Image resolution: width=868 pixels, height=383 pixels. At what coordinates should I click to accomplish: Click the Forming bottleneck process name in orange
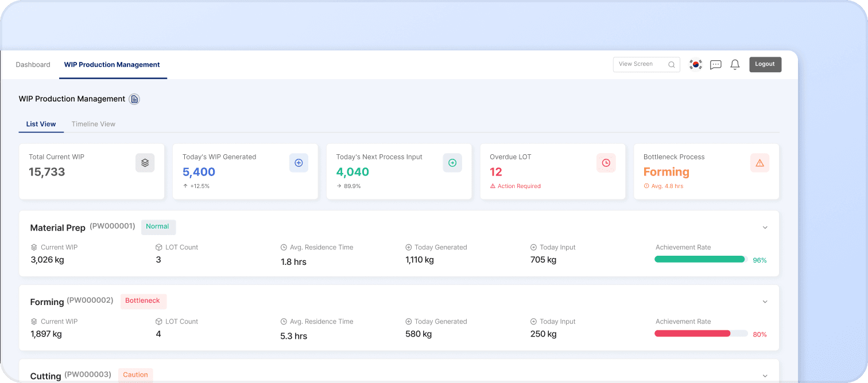coord(666,172)
